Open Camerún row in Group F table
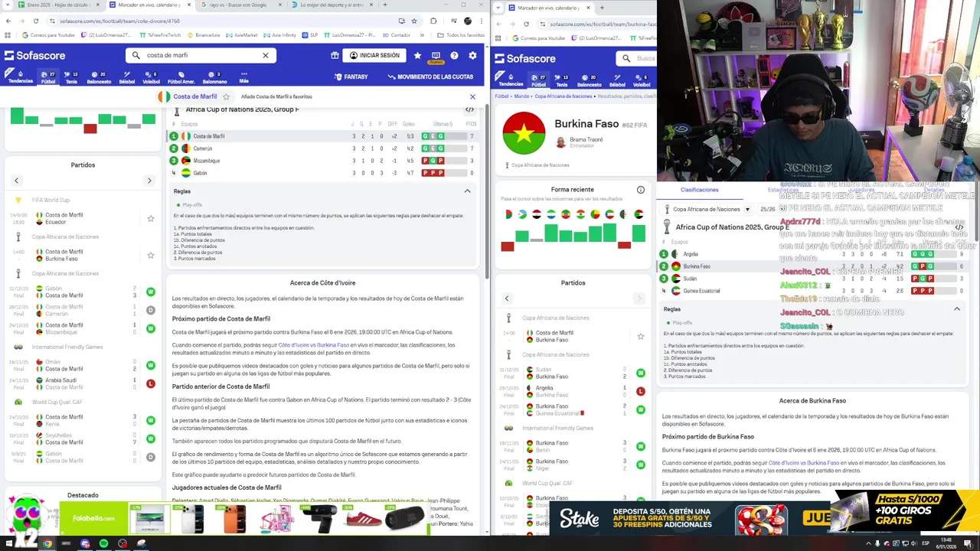The height and width of the screenshot is (551, 980). [x=323, y=148]
